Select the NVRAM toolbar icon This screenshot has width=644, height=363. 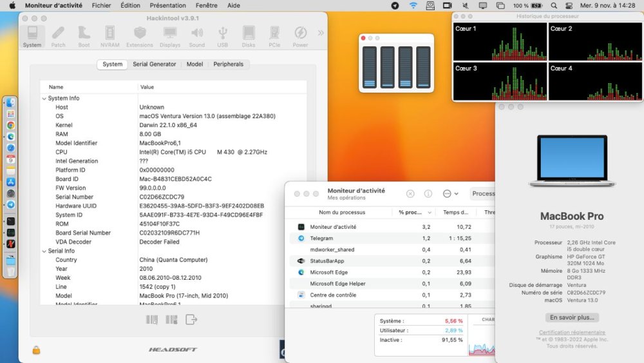(110, 37)
